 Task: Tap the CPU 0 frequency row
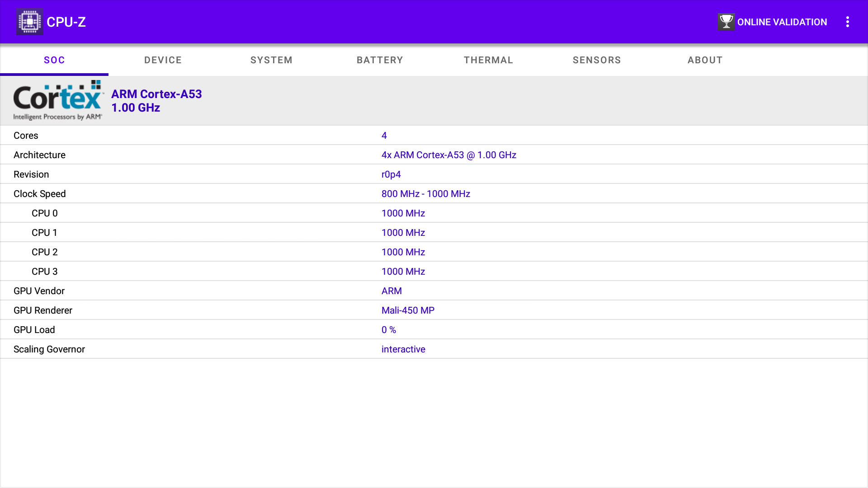pyautogui.click(x=434, y=213)
